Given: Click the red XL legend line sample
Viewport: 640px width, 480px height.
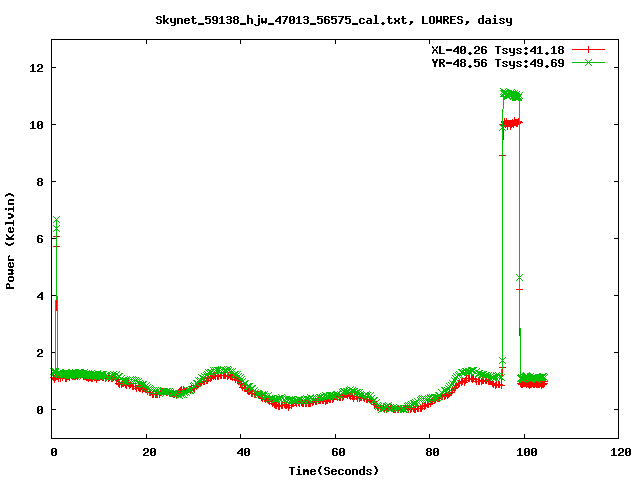Looking at the screenshot, I should [x=588, y=50].
